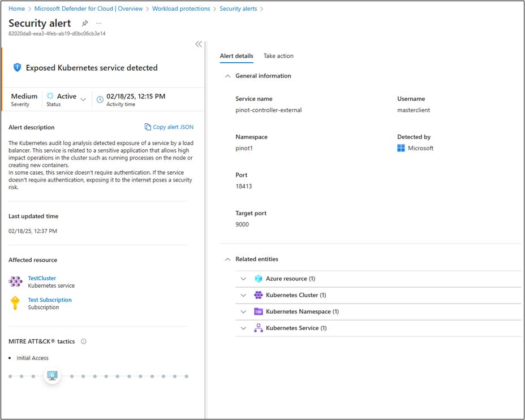The image size is (525, 420).
Task: Click the Medium severity label
Action: click(24, 97)
